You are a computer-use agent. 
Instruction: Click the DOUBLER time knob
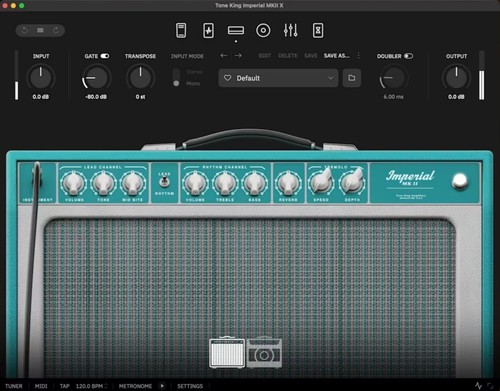pyautogui.click(x=393, y=77)
